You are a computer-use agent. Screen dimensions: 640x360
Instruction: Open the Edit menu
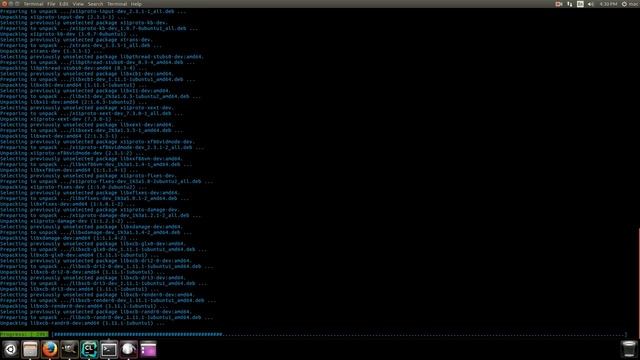[x=64, y=4]
